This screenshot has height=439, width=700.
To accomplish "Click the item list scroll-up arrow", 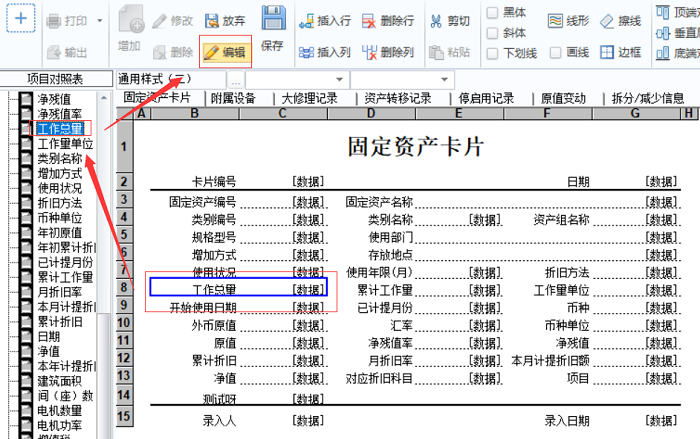I will (x=104, y=97).
